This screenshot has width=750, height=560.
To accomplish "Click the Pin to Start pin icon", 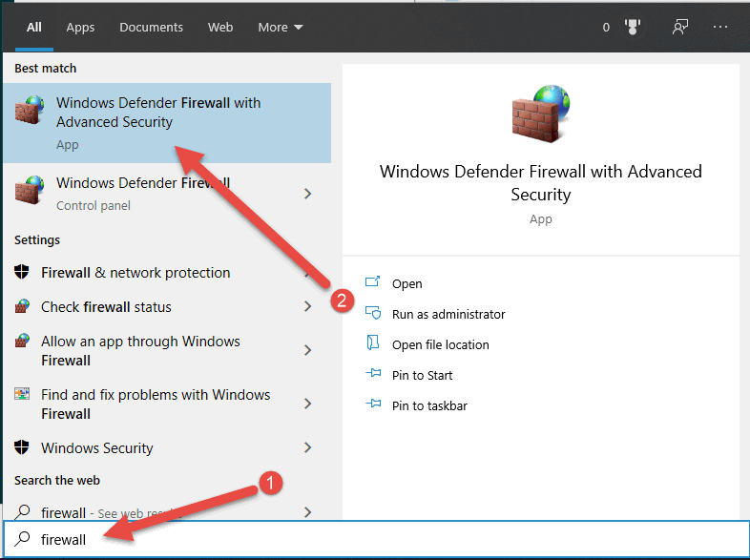I will (x=373, y=373).
